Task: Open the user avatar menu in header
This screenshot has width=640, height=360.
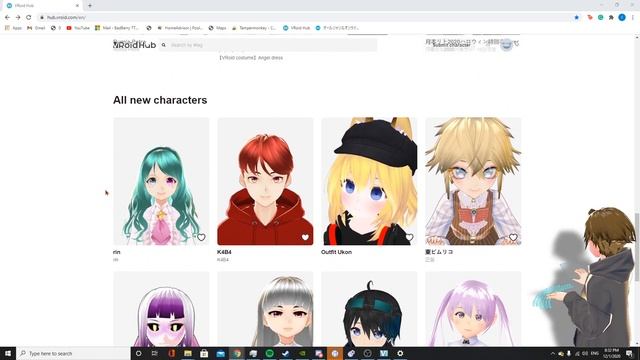Action: click(506, 45)
